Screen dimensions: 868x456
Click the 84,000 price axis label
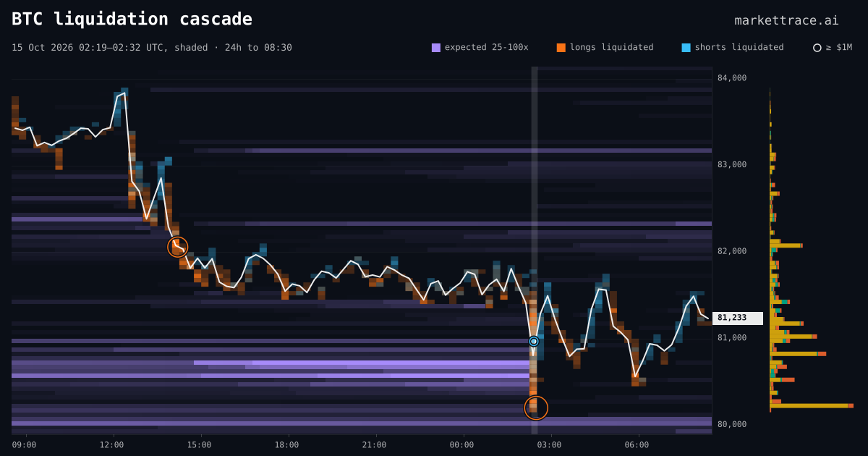click(732, 78)
